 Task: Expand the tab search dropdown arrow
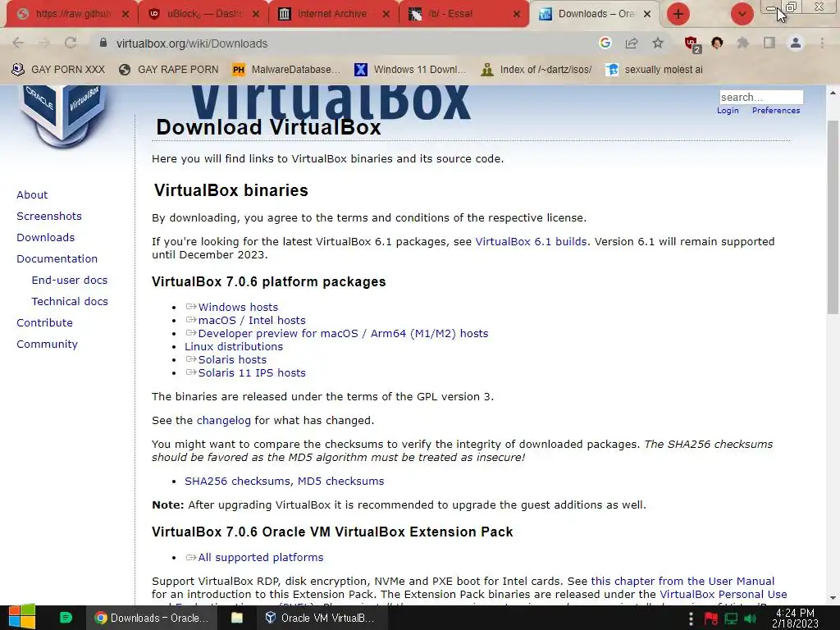[742, 14]
